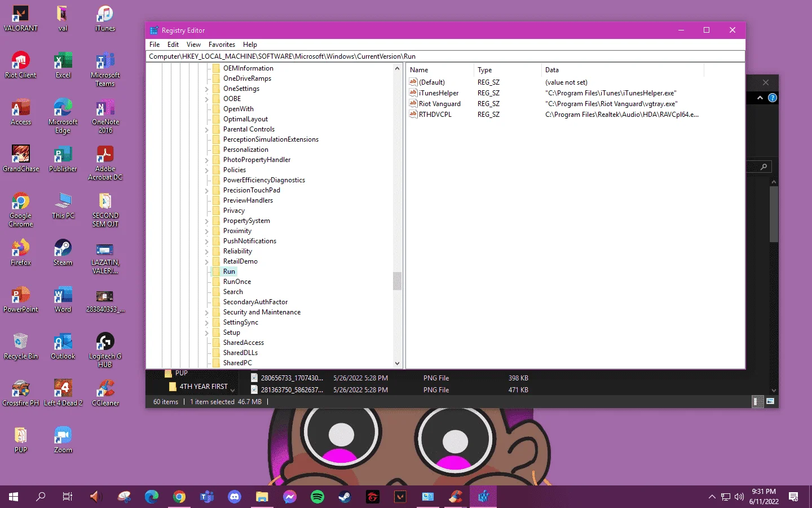Expand the Setup registry key
812x508 pixels.
(206, 333)
